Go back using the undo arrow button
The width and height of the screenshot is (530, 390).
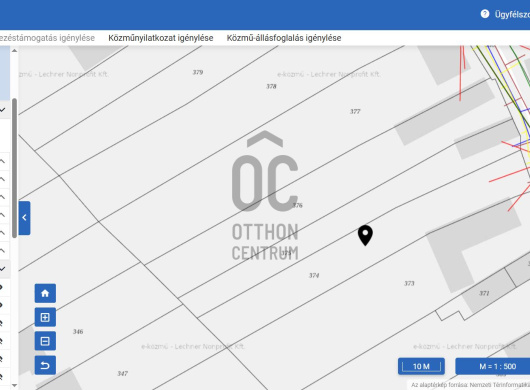(45, 365)
